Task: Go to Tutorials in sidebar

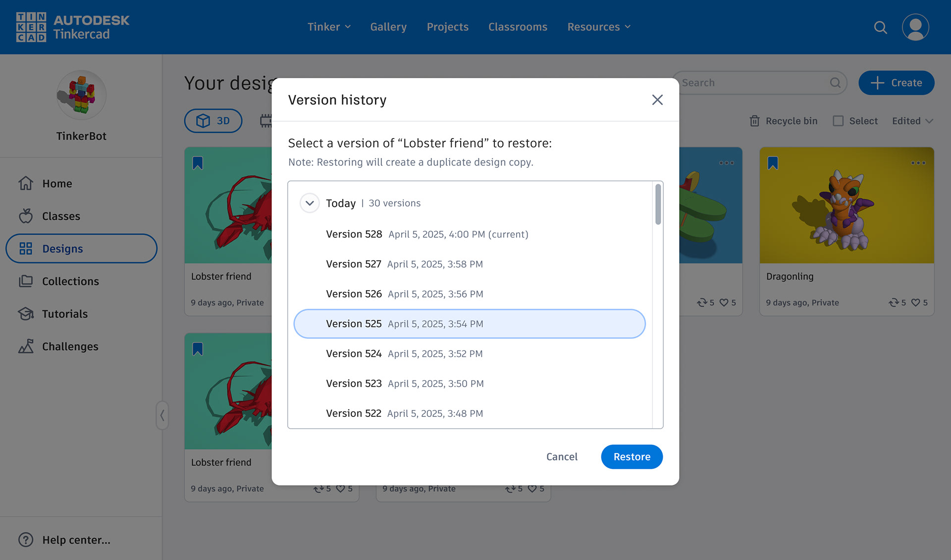Action: pos(64,314)
